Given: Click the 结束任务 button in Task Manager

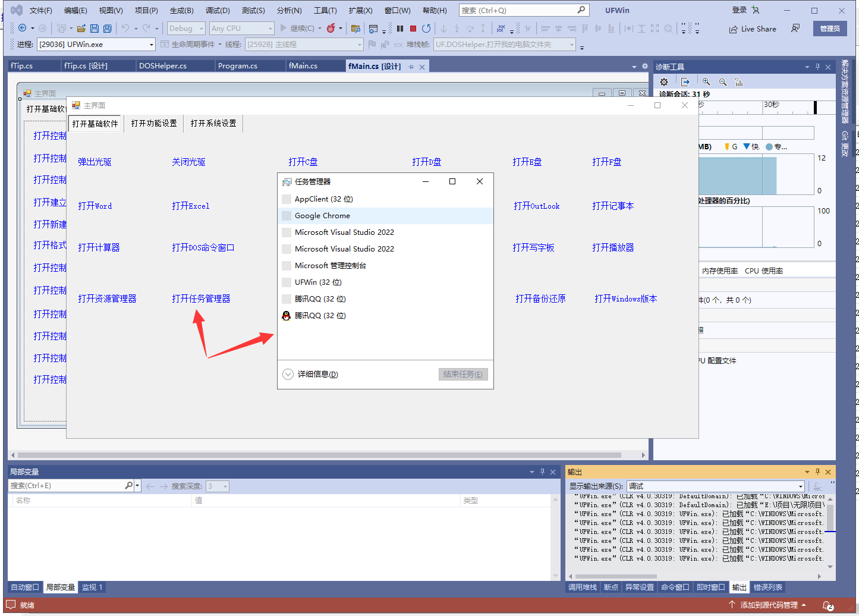Looking at the screenshot, I should [x=463, y=374].
